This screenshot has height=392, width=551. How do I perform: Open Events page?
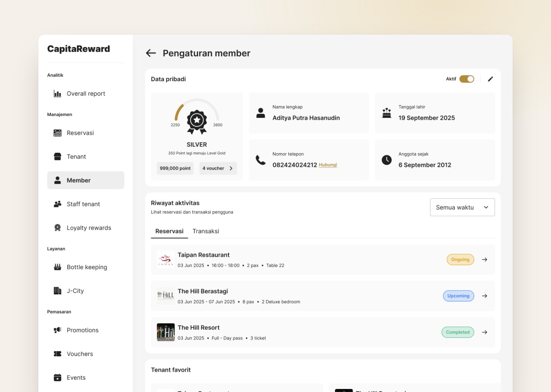[86, 377]
